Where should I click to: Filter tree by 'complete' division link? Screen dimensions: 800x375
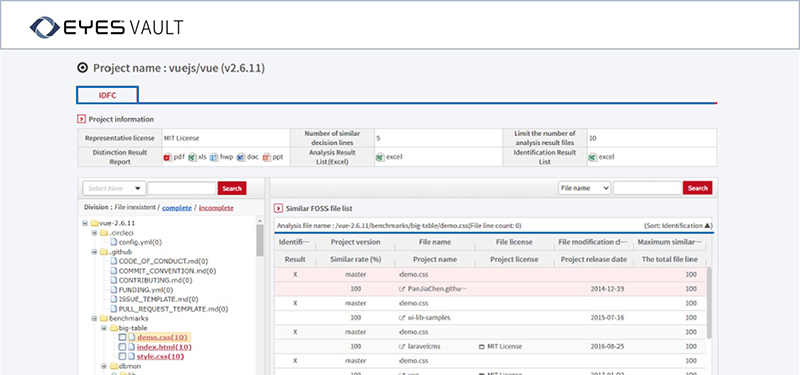177,208
